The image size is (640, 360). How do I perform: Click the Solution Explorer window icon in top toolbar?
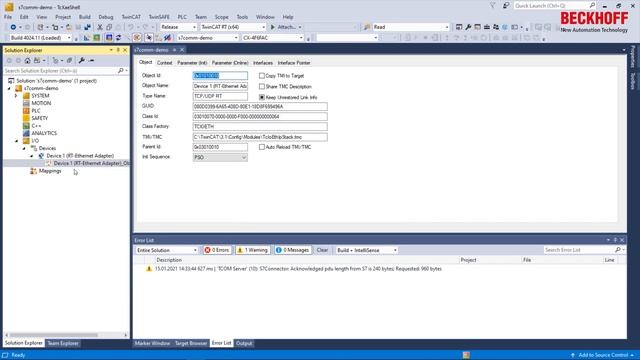(x=459, y=27)
